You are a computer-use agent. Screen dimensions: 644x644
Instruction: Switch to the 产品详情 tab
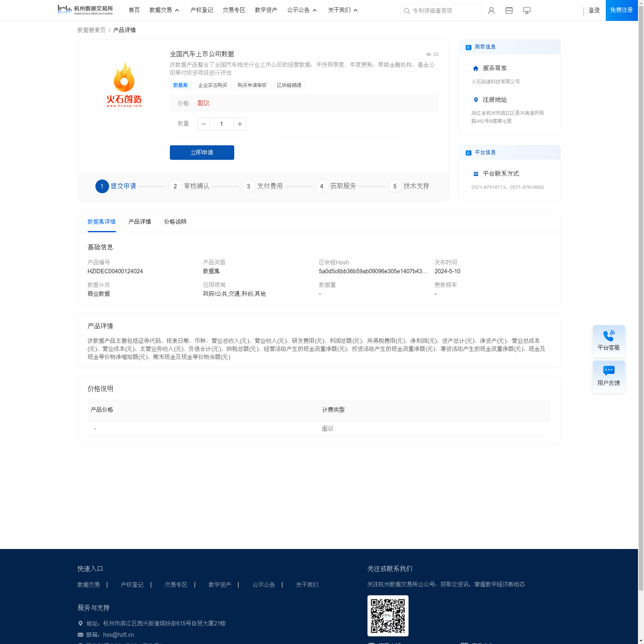(x=140, y=222)
